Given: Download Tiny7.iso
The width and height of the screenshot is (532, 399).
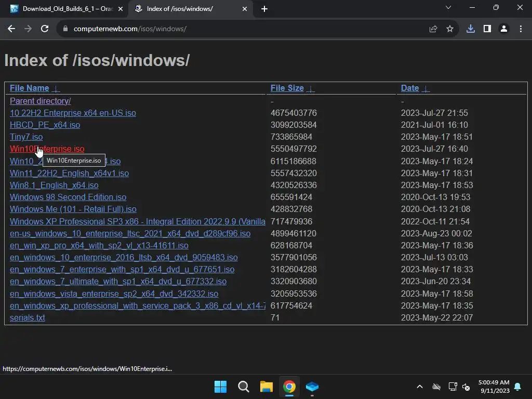Looking at the screenshot, I should [x=26, y=137].
